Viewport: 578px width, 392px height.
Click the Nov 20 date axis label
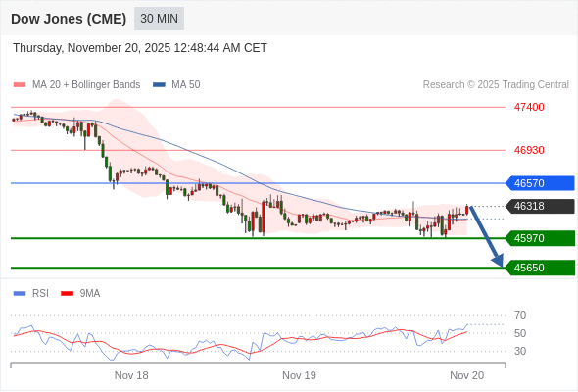(x=466, y=375)
